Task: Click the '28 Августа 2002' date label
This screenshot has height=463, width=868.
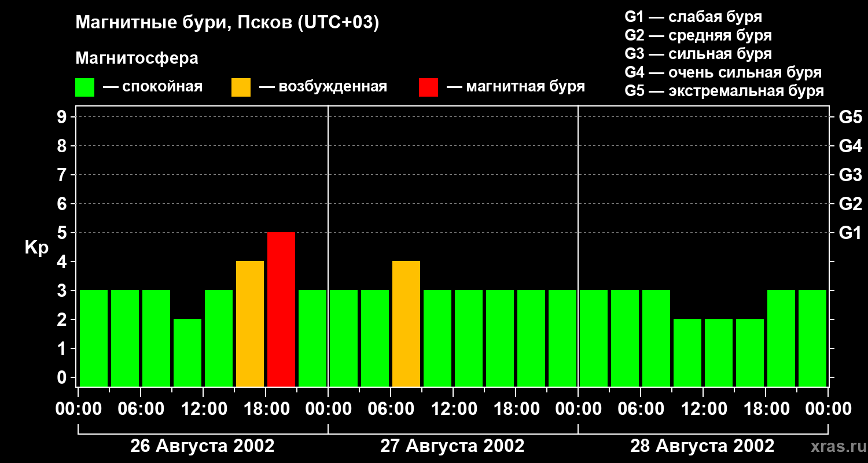Action: (702, 446)
